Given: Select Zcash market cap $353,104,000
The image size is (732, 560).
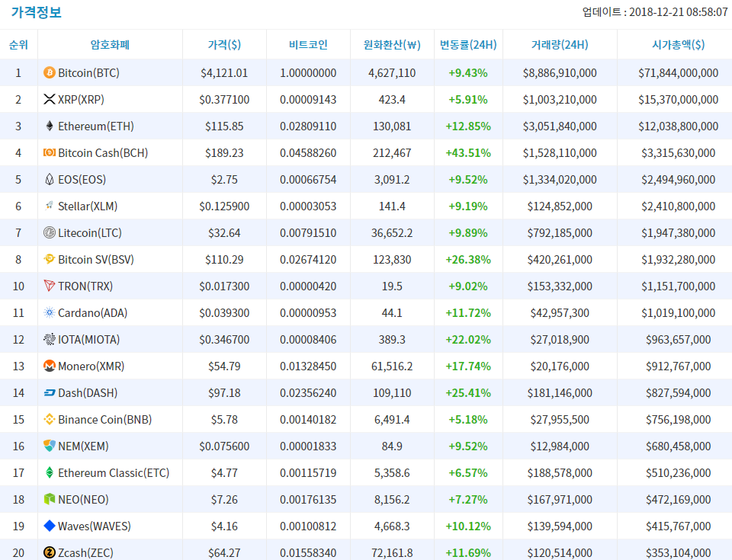Looking at the screenshot, I should [x=679, y=552].
